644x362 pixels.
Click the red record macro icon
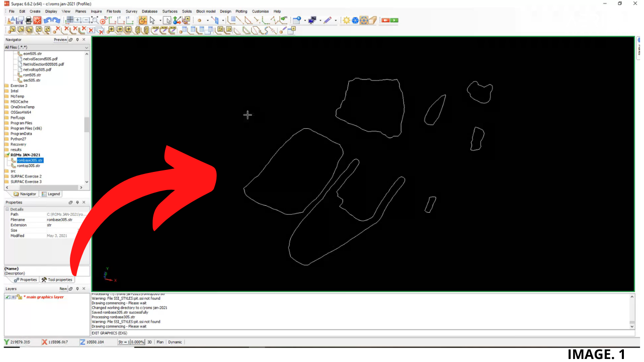[385, 20]
